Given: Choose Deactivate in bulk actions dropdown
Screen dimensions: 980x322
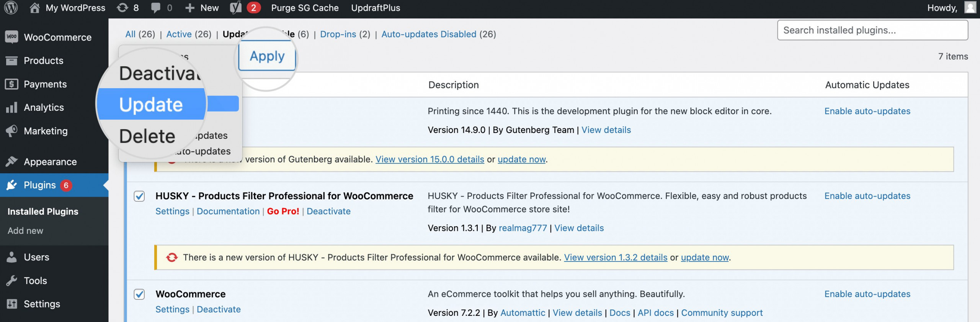Looking at the screenshot, I should (160, 73).
